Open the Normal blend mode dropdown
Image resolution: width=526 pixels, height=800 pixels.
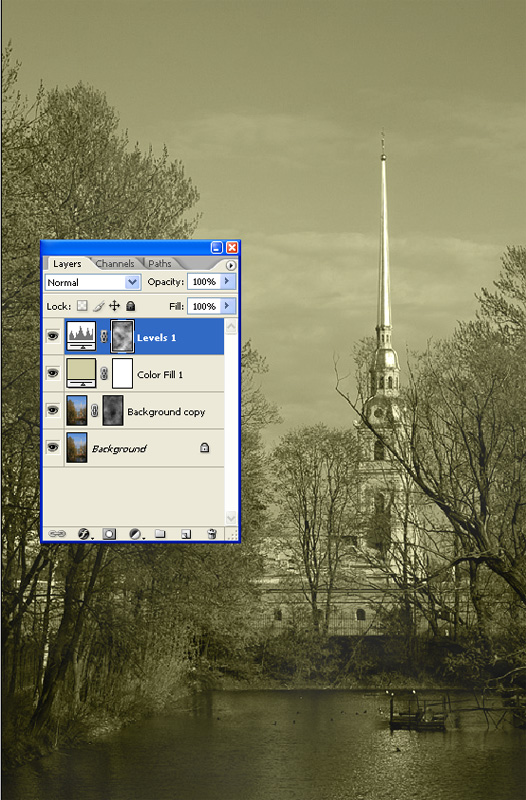[x=92, y=282]
